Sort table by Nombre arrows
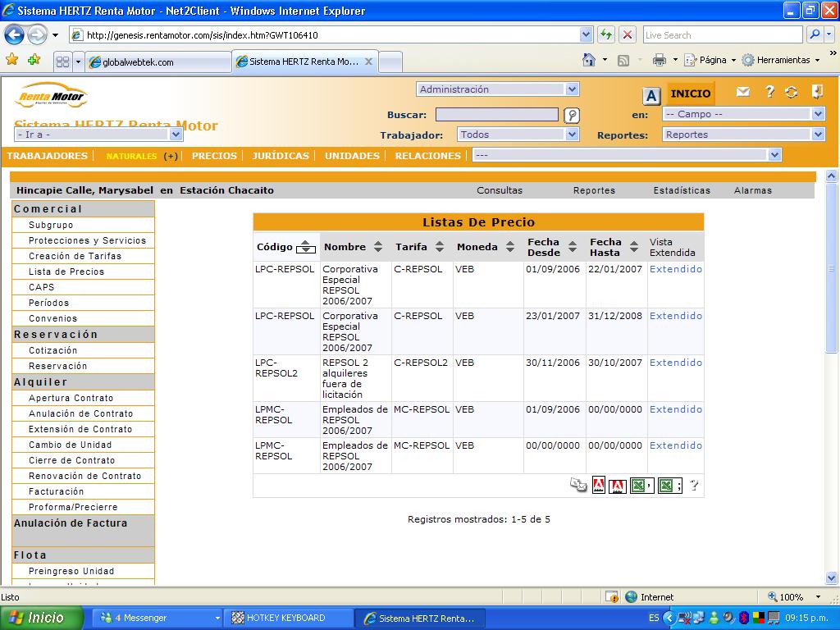 click(x=378, y=246)
